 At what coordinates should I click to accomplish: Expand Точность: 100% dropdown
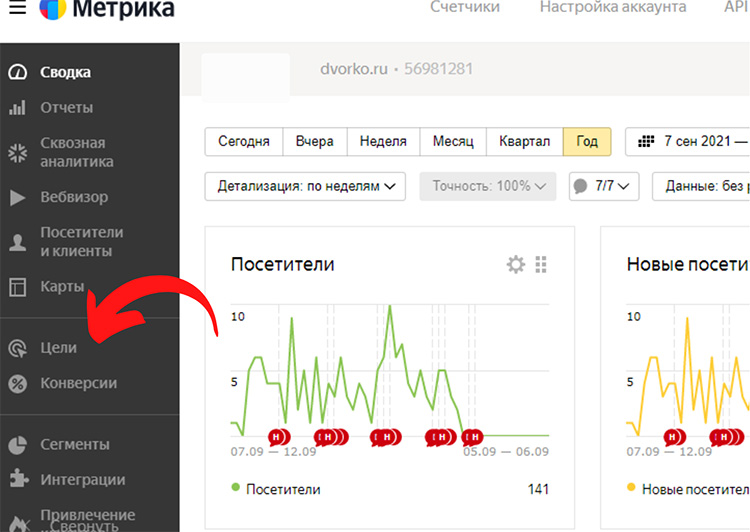click(x=488, y=186)
